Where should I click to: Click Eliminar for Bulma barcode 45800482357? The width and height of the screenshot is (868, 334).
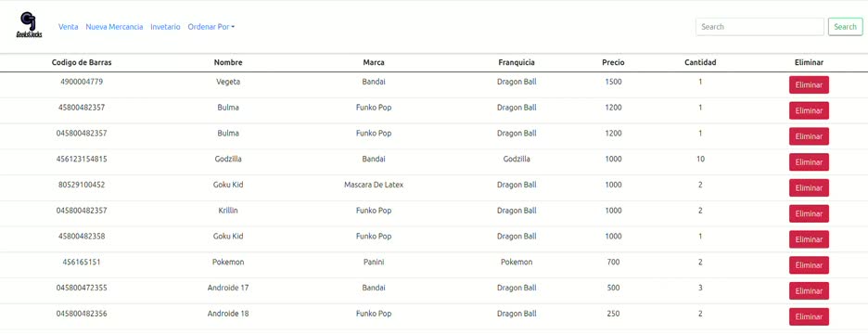(809, 110)
